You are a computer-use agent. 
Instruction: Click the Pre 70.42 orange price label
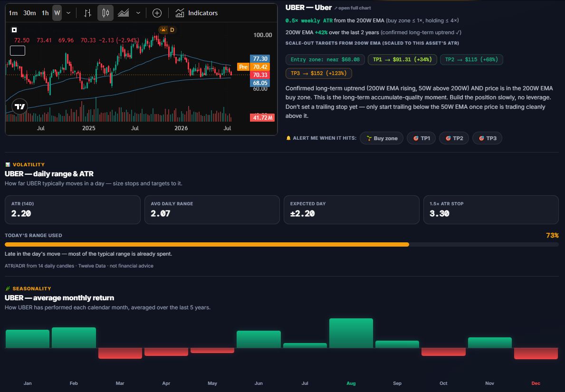[254, 67]
